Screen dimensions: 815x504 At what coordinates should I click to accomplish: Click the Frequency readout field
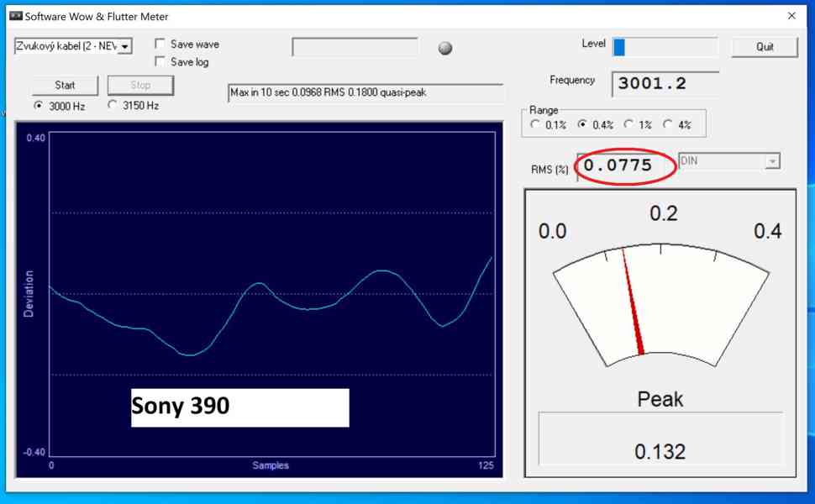point(667,83)
